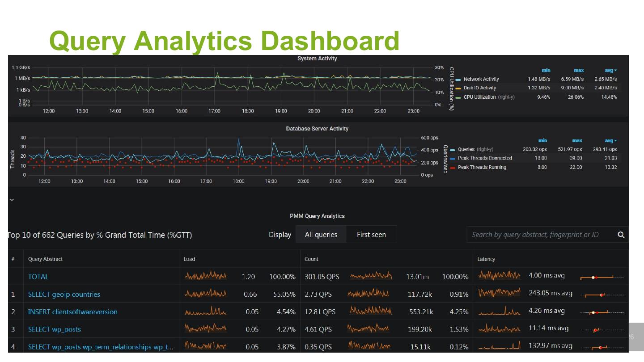Focus the query abstract search field
The width and height of the screenshot is (644, 362).
(x=541, y=235)
